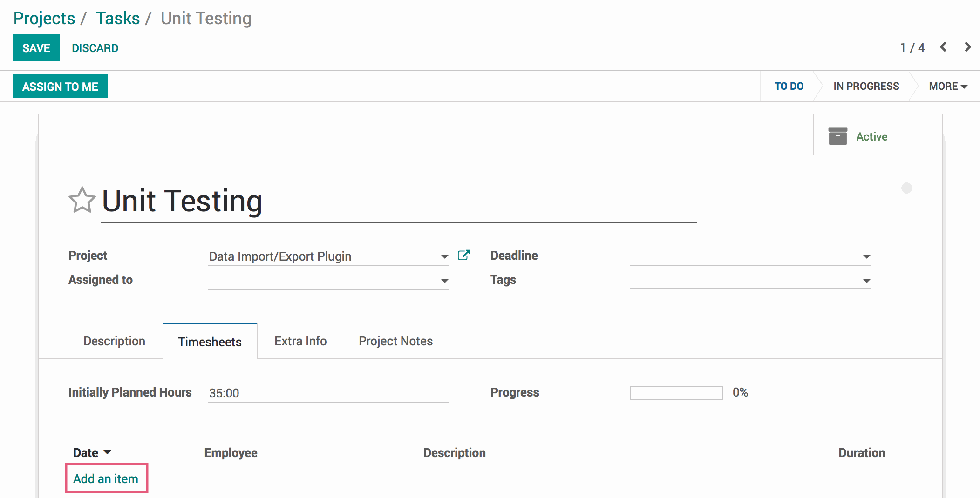Set the kanban state grey circle
This screenshot has width=980, height=498.
coord(906,188)
